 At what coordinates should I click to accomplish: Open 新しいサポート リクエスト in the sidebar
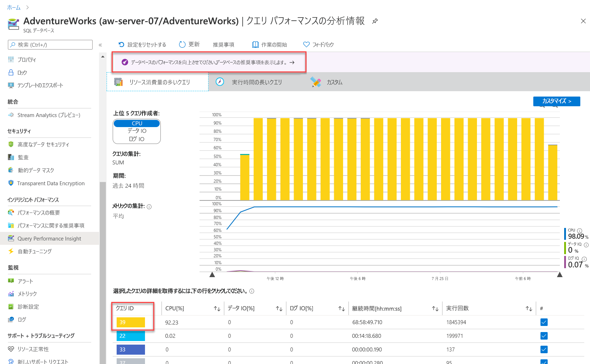click(43, 361)
